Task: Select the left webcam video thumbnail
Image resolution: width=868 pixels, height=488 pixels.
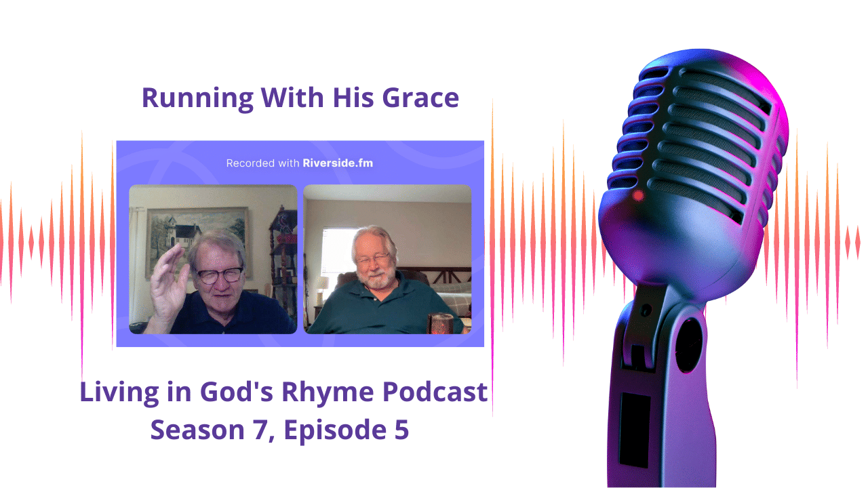Action: pos(213,260)
